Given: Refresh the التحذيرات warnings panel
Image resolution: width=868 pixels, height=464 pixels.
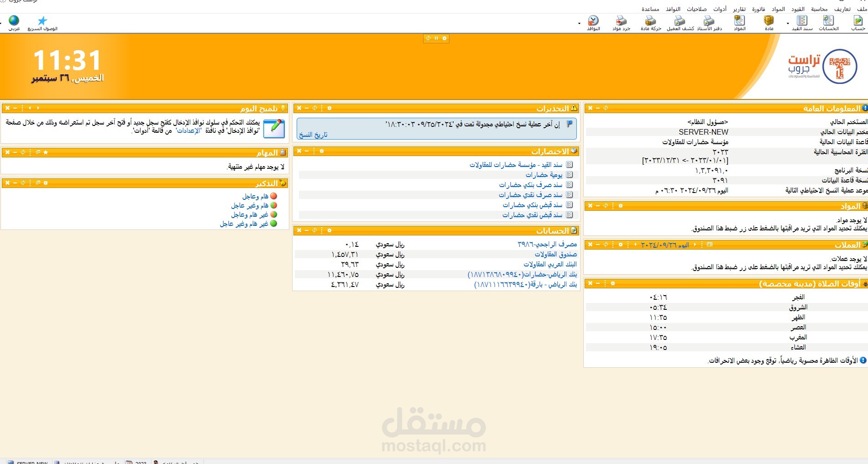Looking at the screenshot, I should click(x=314, y=108).
